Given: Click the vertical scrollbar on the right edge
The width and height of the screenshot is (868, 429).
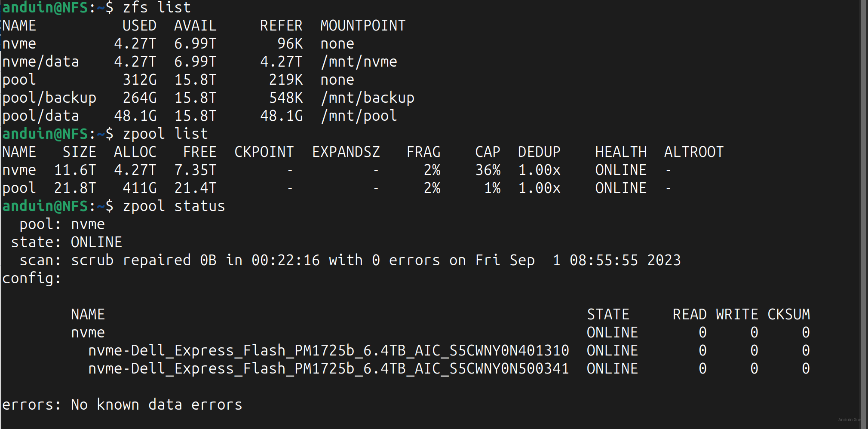Looking at the screenshot, I should (864, 214).
